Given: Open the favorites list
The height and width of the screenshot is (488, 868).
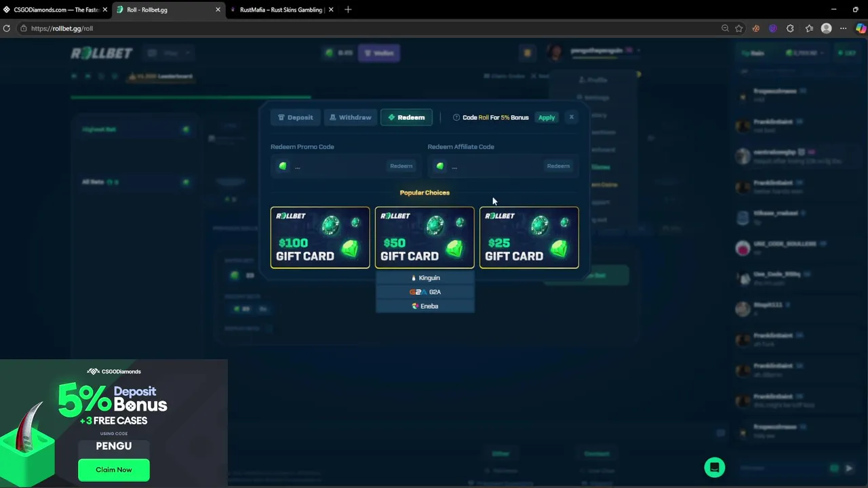Looking at the screenshot, I should click(809, 28).
